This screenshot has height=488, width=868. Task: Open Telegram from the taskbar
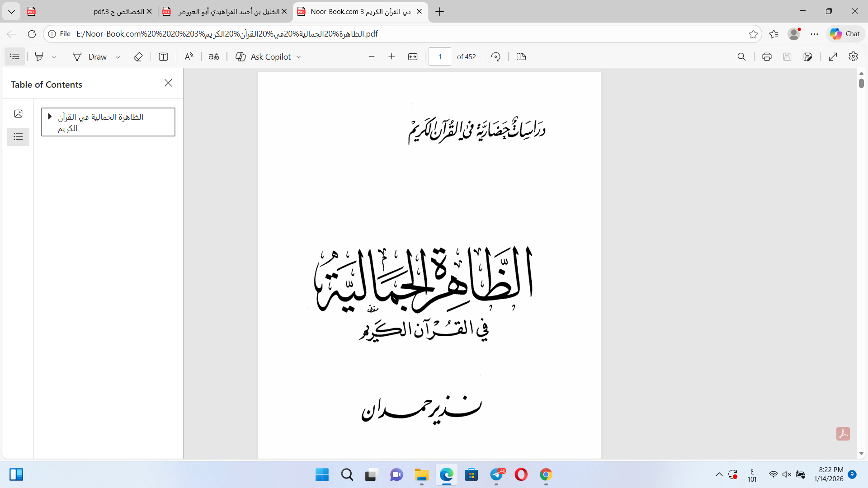click(496, 474)
